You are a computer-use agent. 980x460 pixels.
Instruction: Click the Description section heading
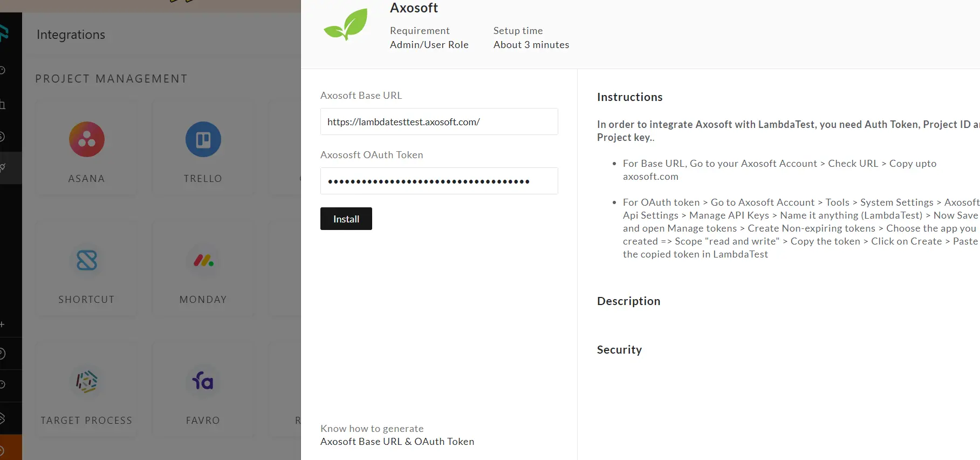click(x=628, y=301)
